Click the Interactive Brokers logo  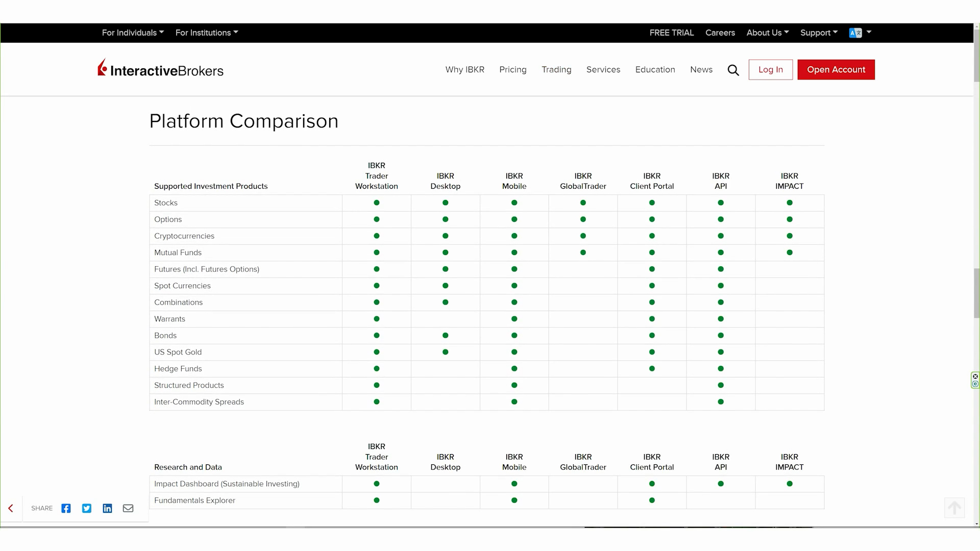tap(161, 69)
